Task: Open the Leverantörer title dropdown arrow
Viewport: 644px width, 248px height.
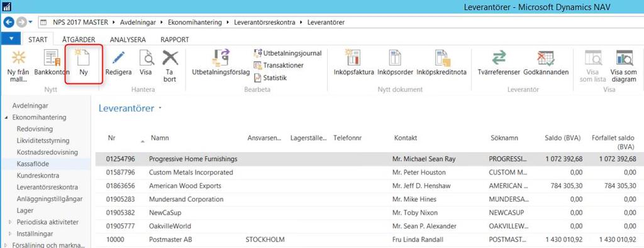Action: (x=160, y=108)
